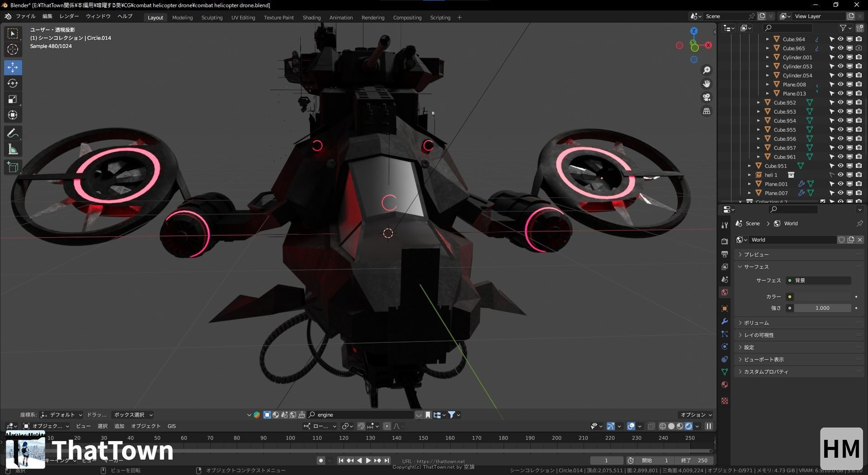The image size is (868, 475).
Task: Expand the プレビュー panel
Action: [799, 255]
